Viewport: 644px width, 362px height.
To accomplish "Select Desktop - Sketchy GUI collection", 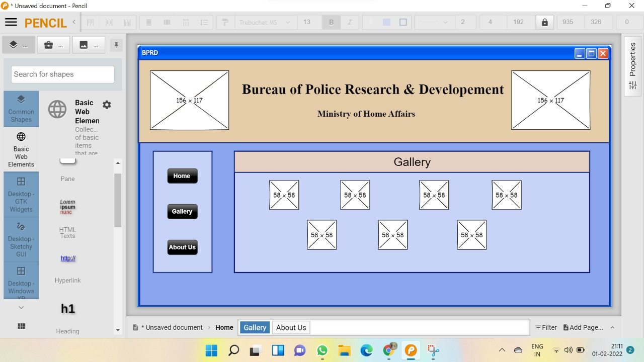I will [x=21, y=239].
